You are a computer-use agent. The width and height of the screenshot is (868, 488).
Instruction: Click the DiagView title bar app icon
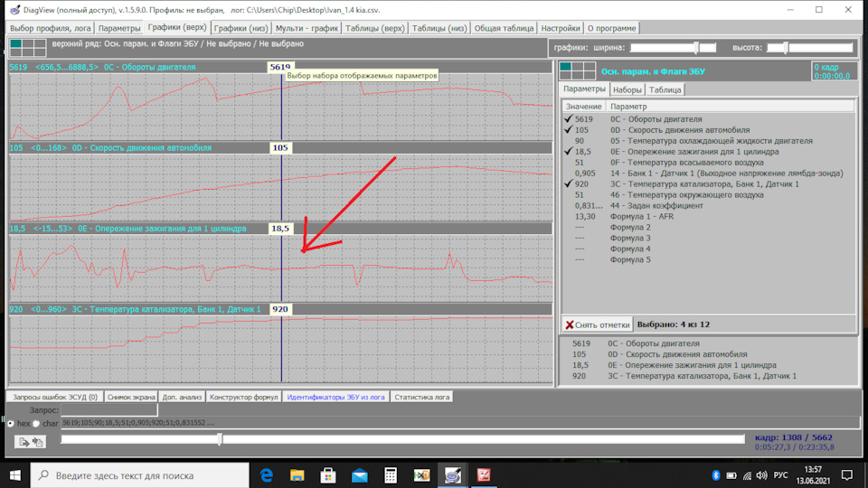click(x=15, y=10)
